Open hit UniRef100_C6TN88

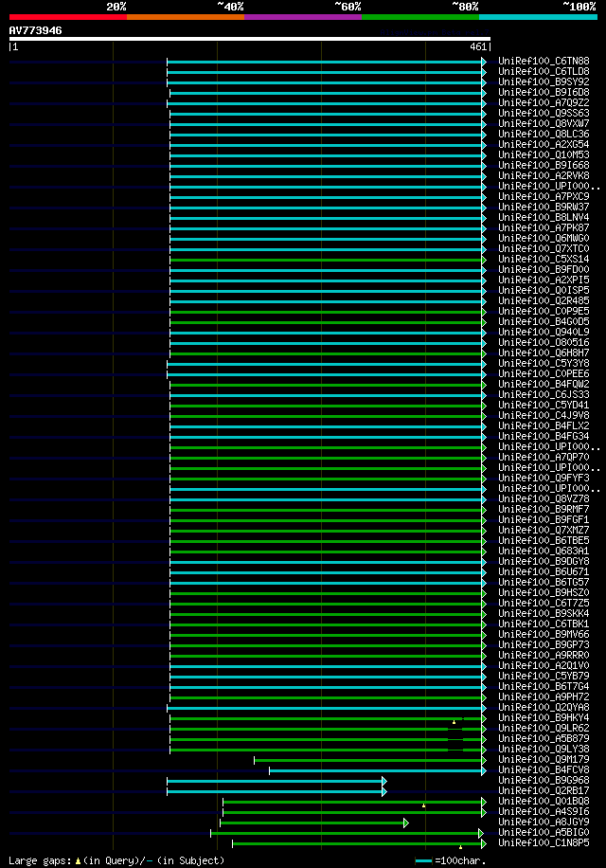point(544,61)
